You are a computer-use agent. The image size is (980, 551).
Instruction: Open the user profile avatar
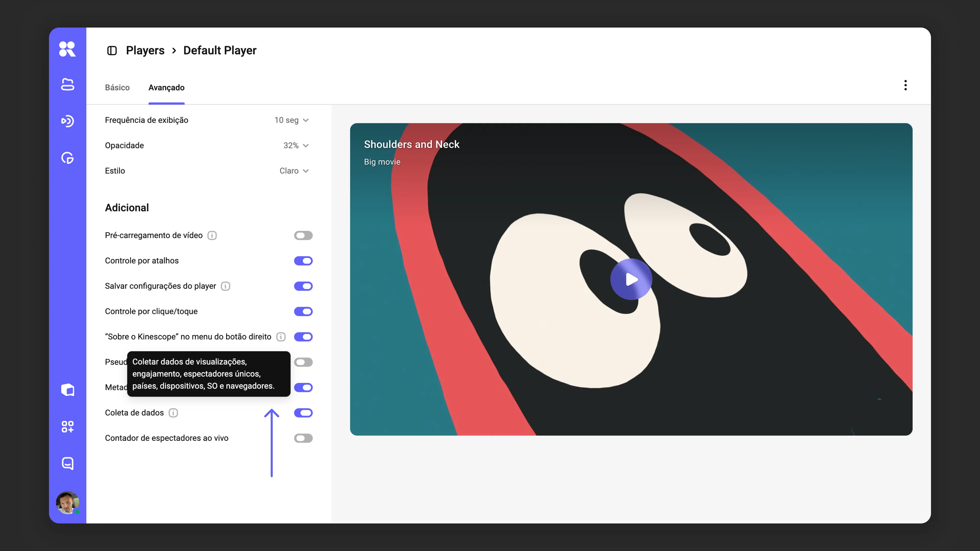coord(67,503)
